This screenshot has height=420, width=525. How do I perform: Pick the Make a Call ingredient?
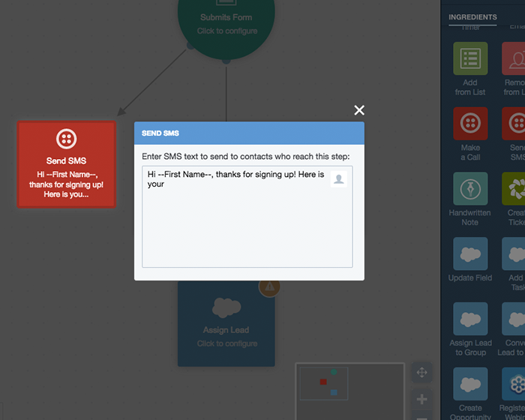click(x=470, y=124)
